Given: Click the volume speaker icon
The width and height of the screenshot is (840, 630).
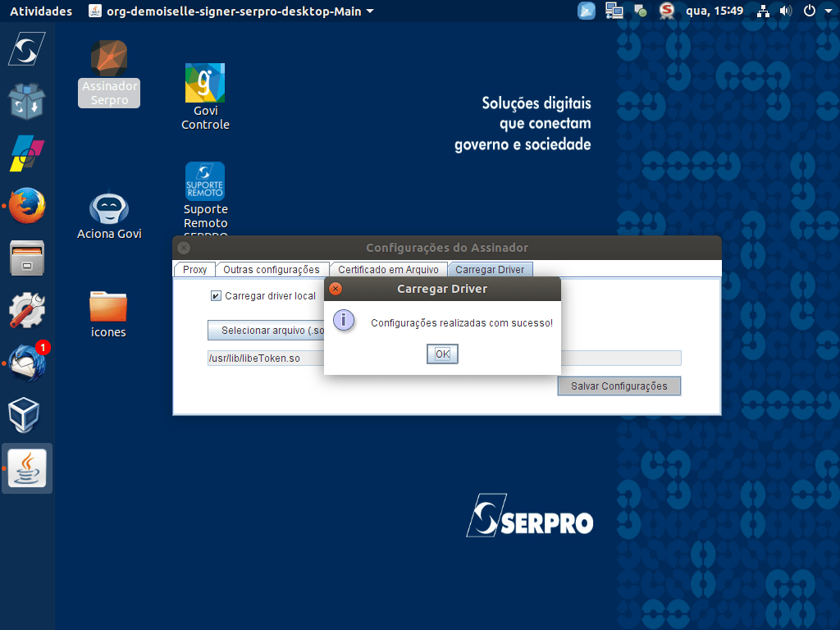Looking at the screenshot, I should pyautogui.click(x=785, y=11).
